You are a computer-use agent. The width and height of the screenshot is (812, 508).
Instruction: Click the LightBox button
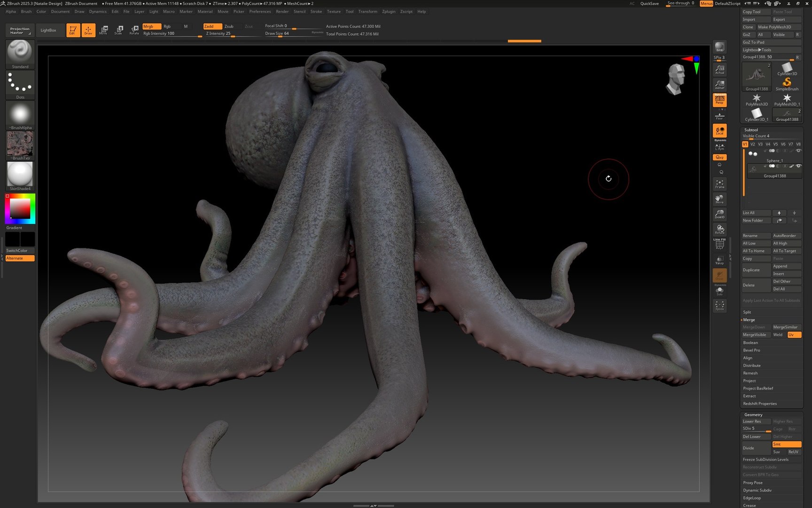pyautogui.click(x=48, y=30)
